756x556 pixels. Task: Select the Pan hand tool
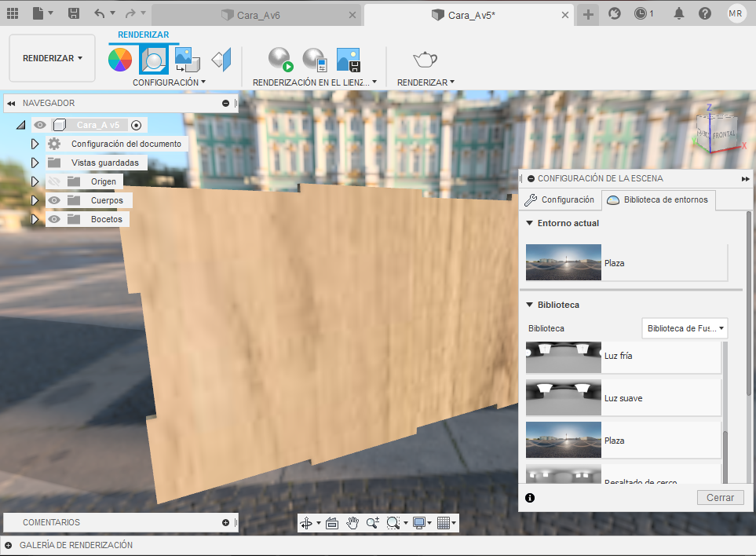coord(352,523)
